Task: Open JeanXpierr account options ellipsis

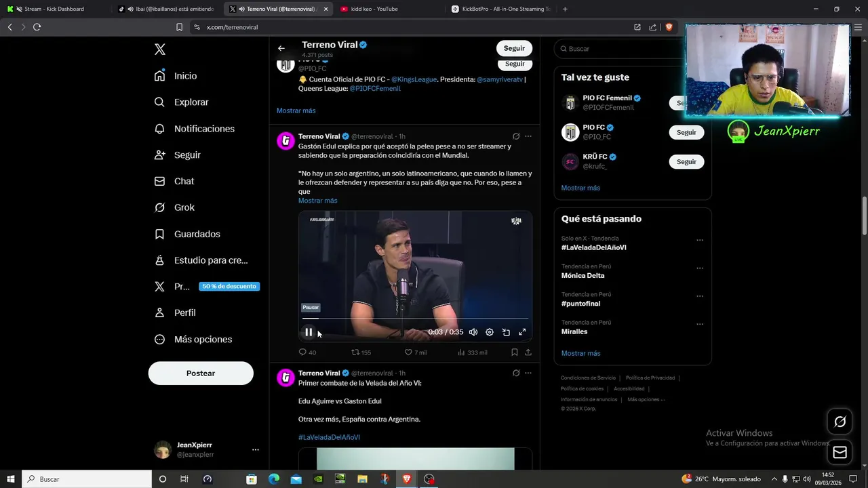Action: tap(256, 449)
